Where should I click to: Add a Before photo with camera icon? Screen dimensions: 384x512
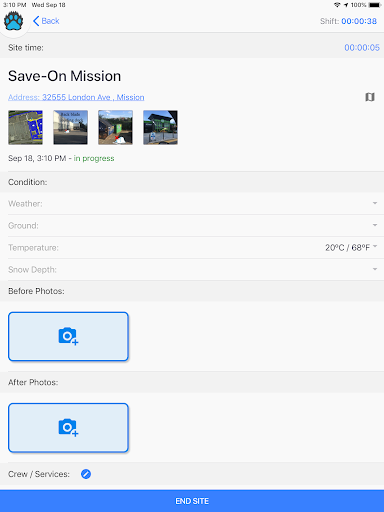68,336
